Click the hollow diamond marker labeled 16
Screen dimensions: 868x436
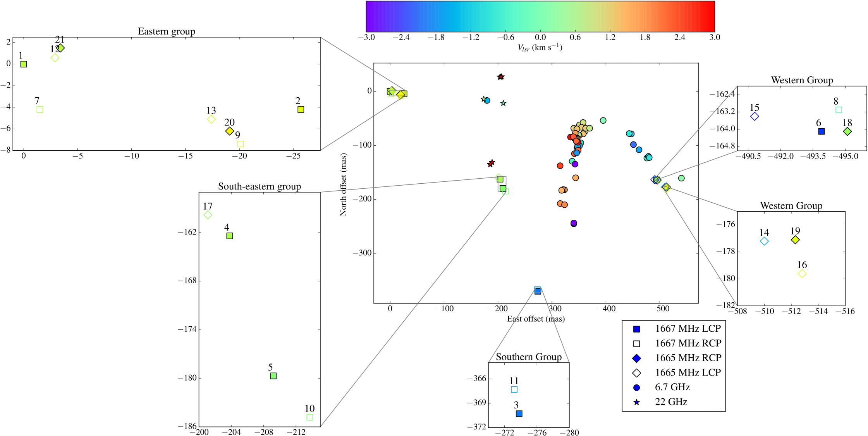tap(802, 274)
